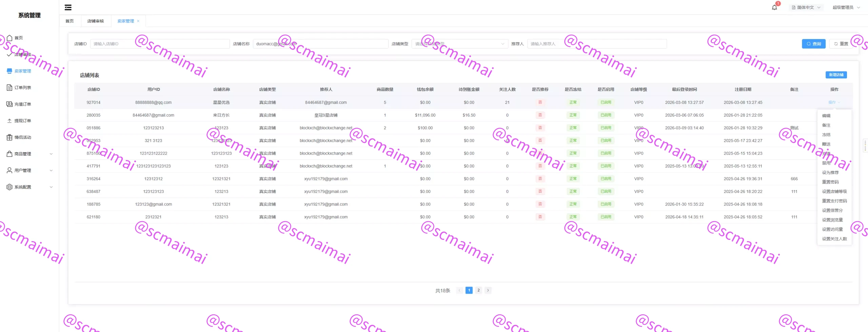Click shop name 星星优选
868x332 pixels.
pos(221,103)
